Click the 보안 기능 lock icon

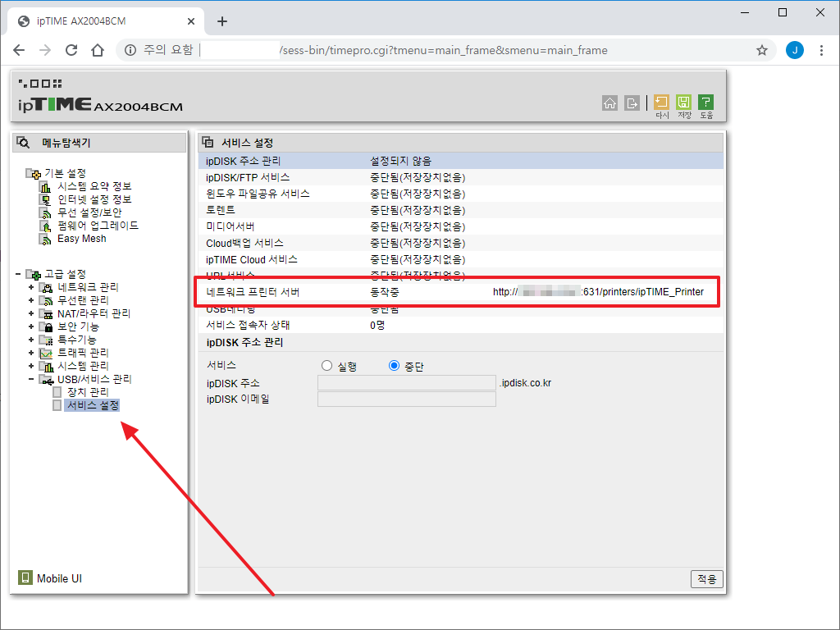point(46,326)
